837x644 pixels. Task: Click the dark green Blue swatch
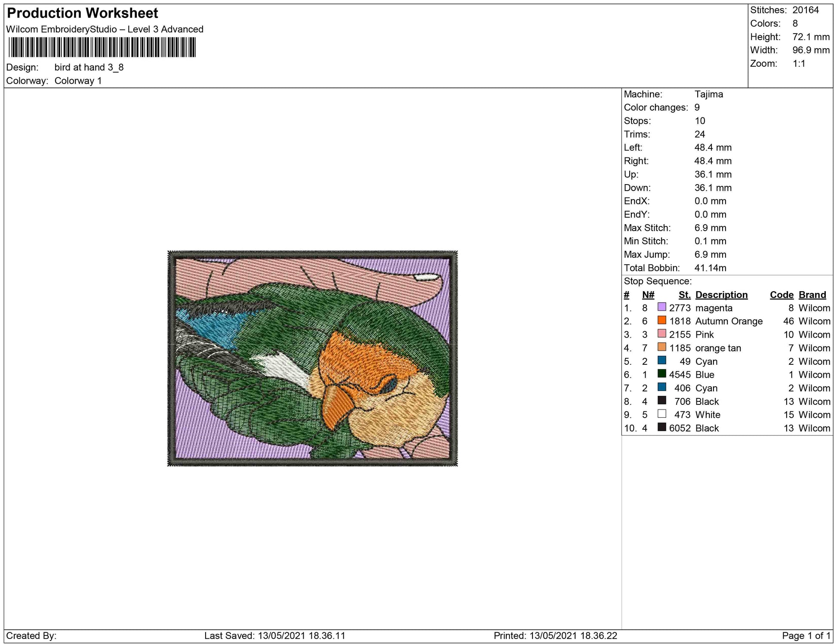tap(662, 374)
